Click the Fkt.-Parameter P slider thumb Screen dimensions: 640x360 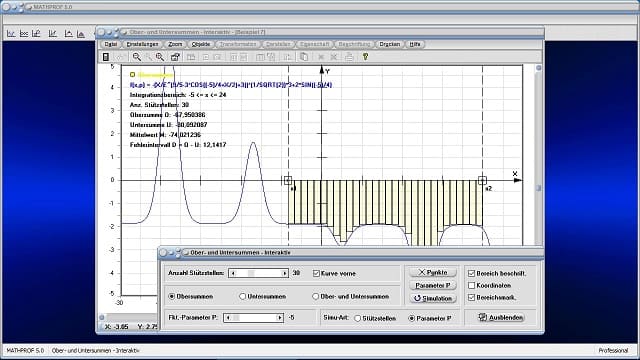tap(236, 318)
